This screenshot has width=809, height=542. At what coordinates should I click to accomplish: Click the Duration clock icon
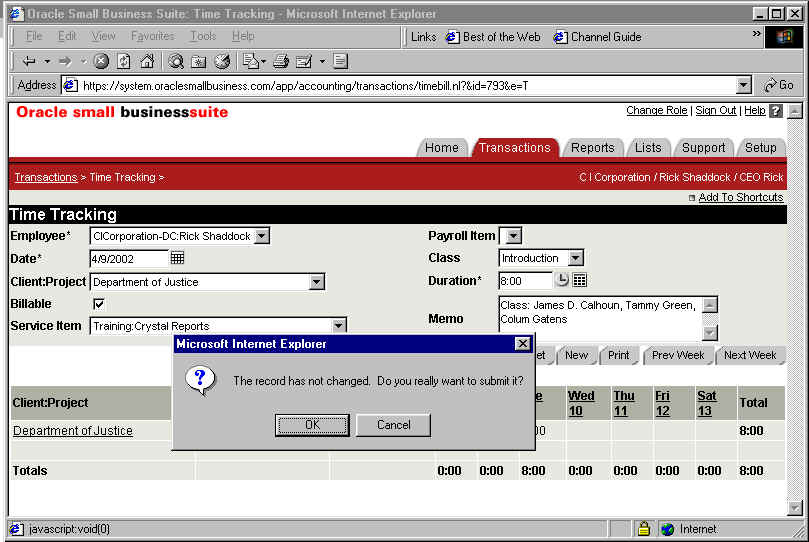[562, 280]
